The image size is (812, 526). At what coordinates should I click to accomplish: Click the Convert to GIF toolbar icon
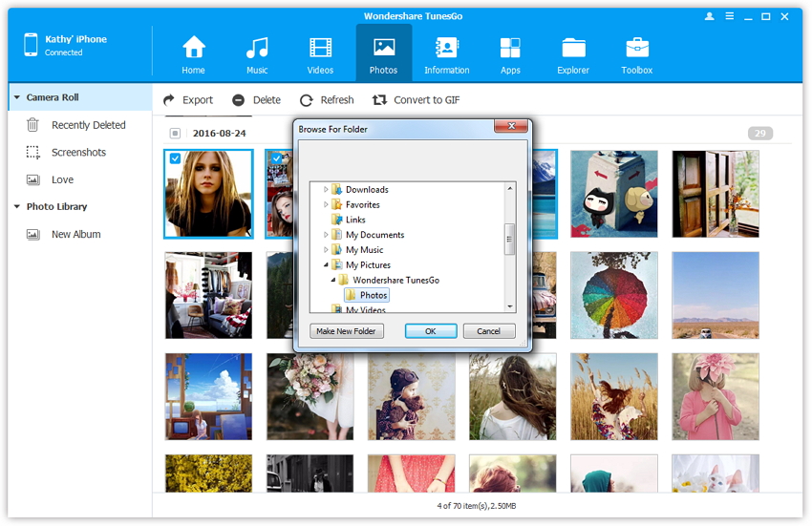pos(379,100)
